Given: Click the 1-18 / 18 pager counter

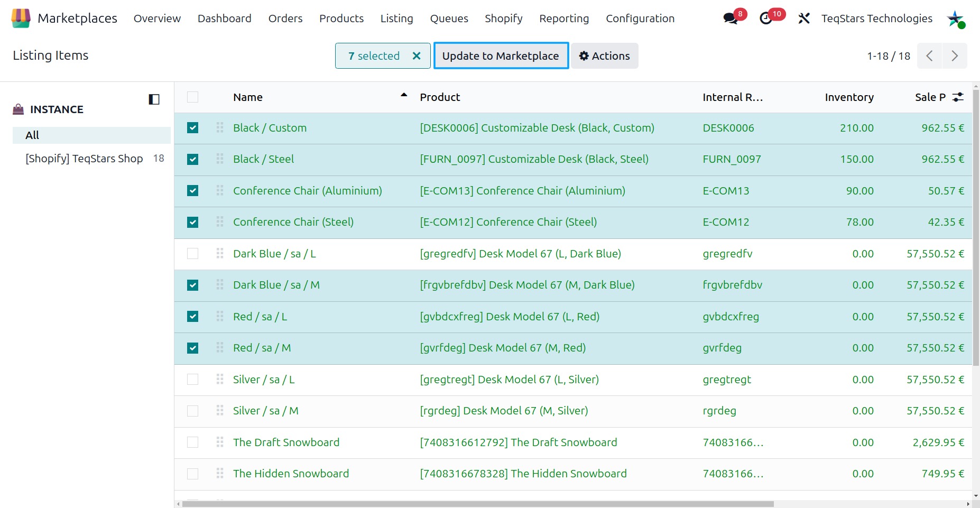Looking at the screenshot, I should (x=889, y=56).
